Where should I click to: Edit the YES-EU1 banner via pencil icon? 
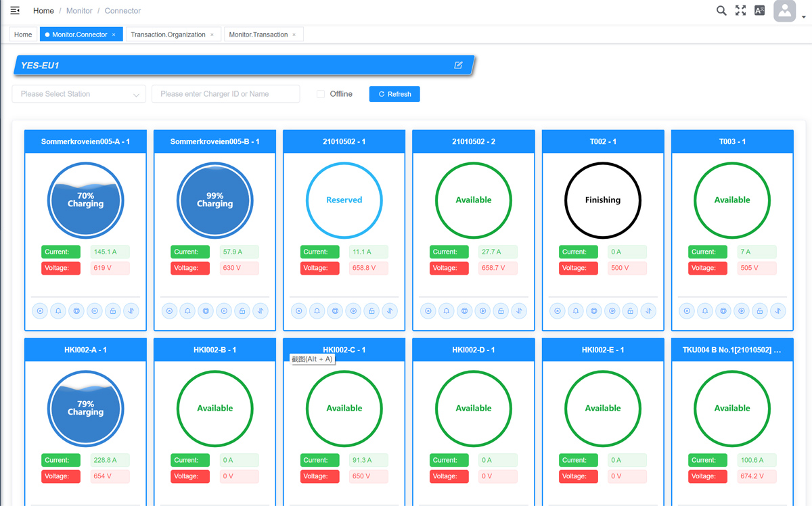458,65
